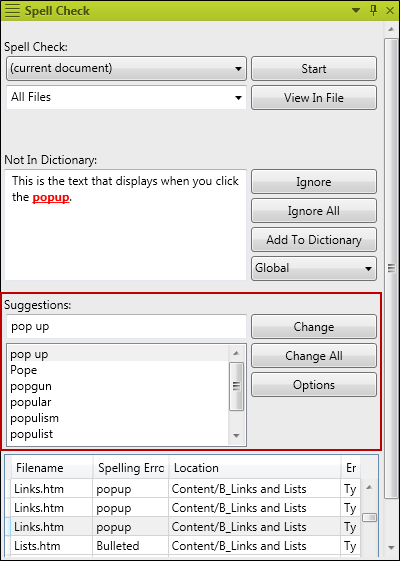Open the Spell Check hamburger menu icon
Screen dimensions: 400x561
point(12,11)
